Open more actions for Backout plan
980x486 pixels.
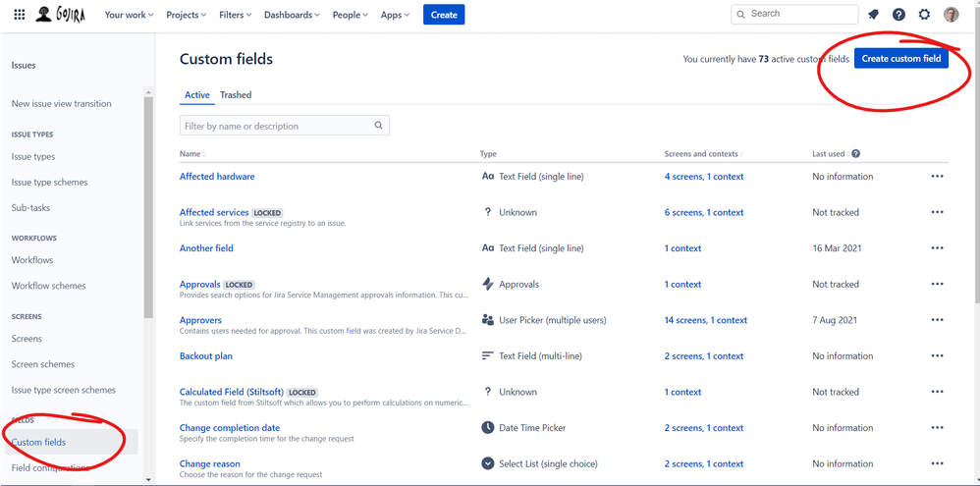[x=937, y=356]
